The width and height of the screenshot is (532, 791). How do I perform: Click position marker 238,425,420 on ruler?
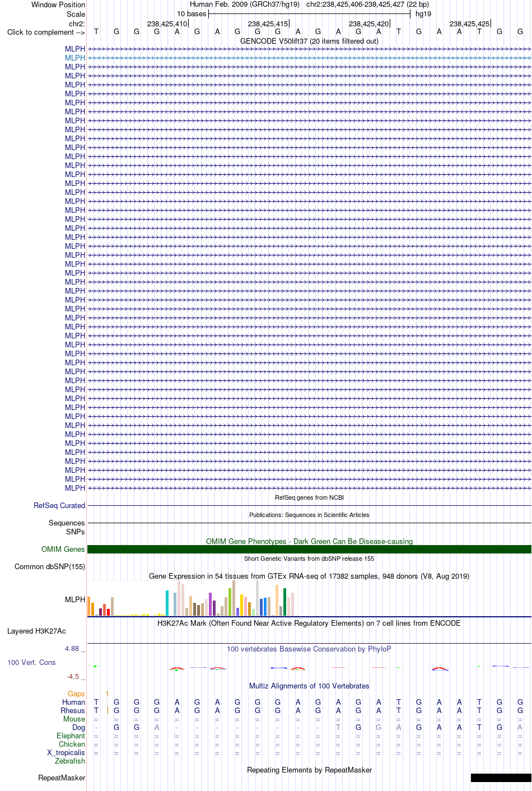click(x=368, y=24)
